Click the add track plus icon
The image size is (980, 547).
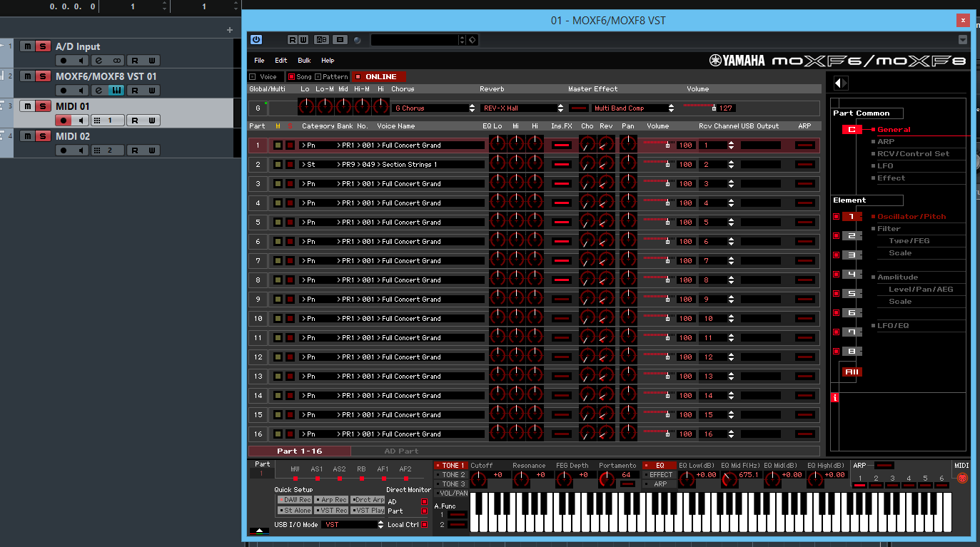(230, 30)
